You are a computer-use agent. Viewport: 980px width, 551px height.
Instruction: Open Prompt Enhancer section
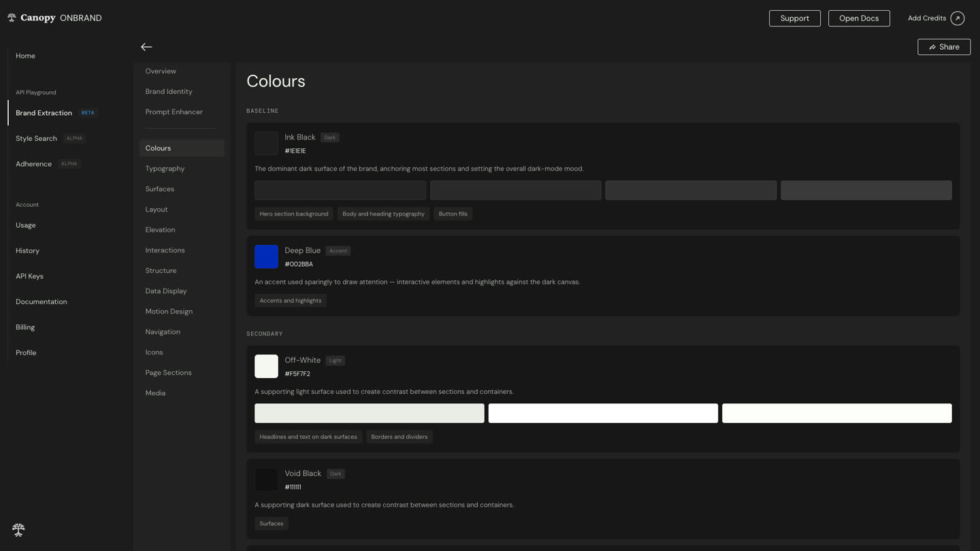pyautogui.click(x=174, y=112)
